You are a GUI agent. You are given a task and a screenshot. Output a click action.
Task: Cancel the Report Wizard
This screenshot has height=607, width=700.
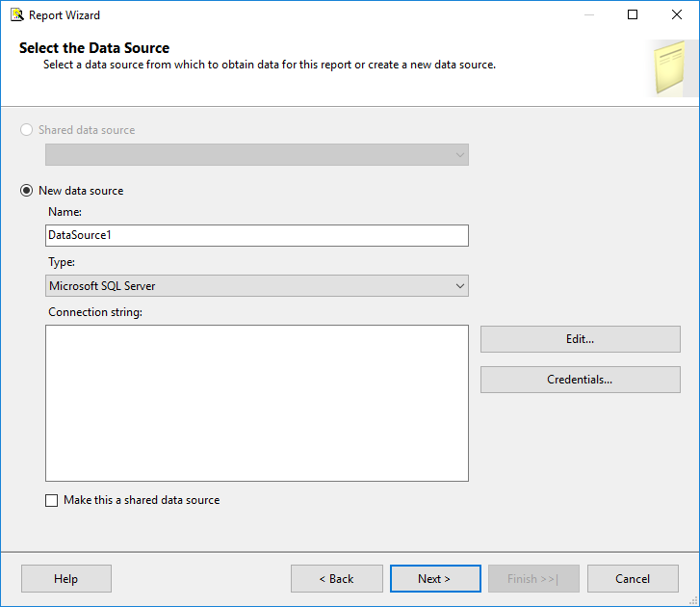tap(632, 579)
